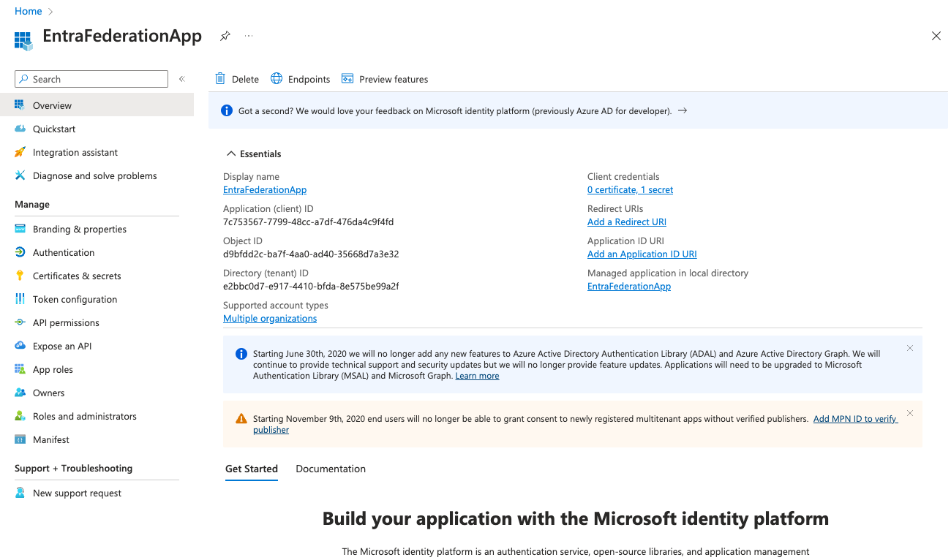Pin EntraFederationApp with the pin icon
Screen dimensions: 951x560
click(225, 36)
